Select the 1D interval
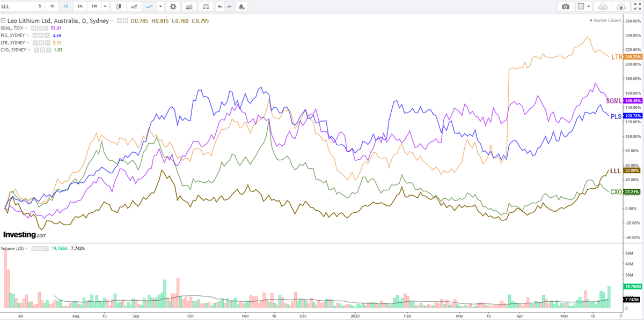Screen dimensions: 644x320 (66, 6)
